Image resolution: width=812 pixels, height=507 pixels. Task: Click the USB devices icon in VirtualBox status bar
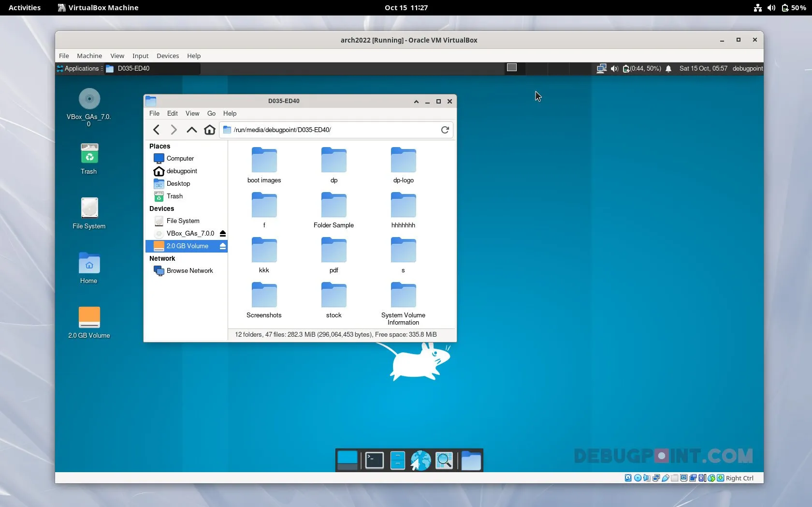(666, 478)
